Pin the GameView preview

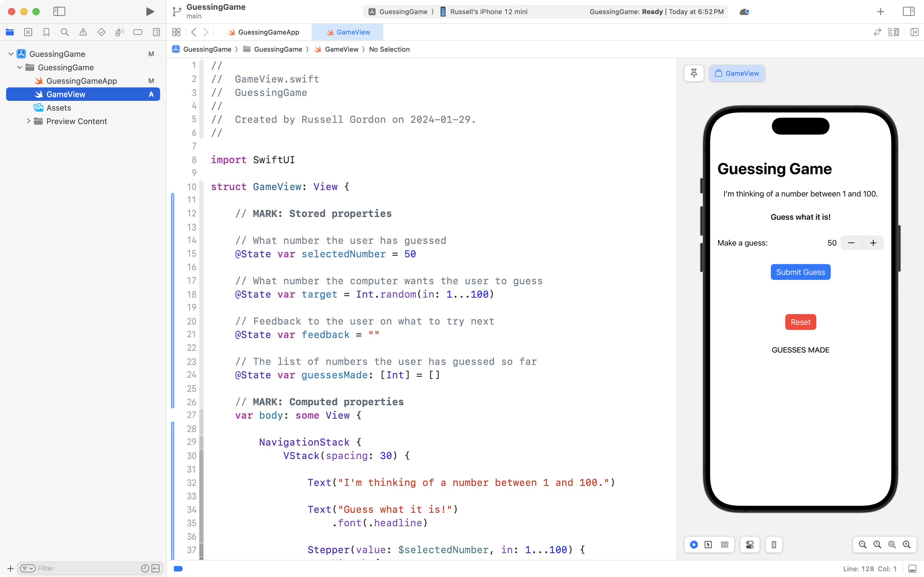pos(694,73)
